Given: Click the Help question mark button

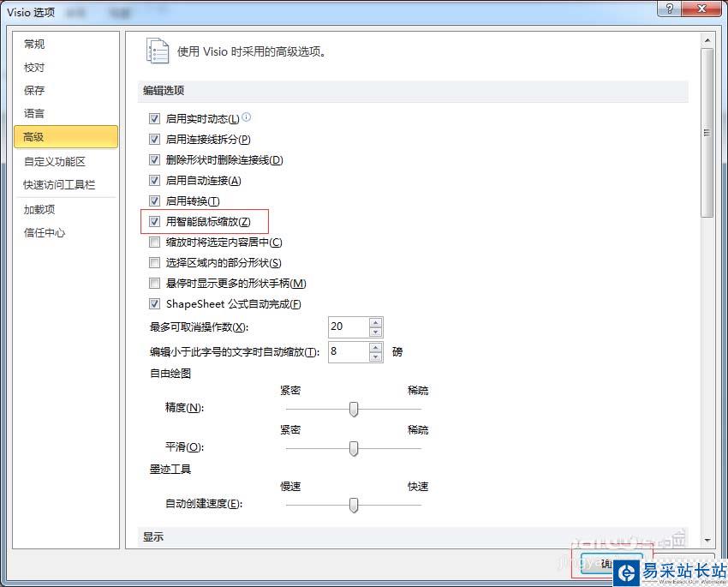Looking at the screenshot, I should (670, 9).
